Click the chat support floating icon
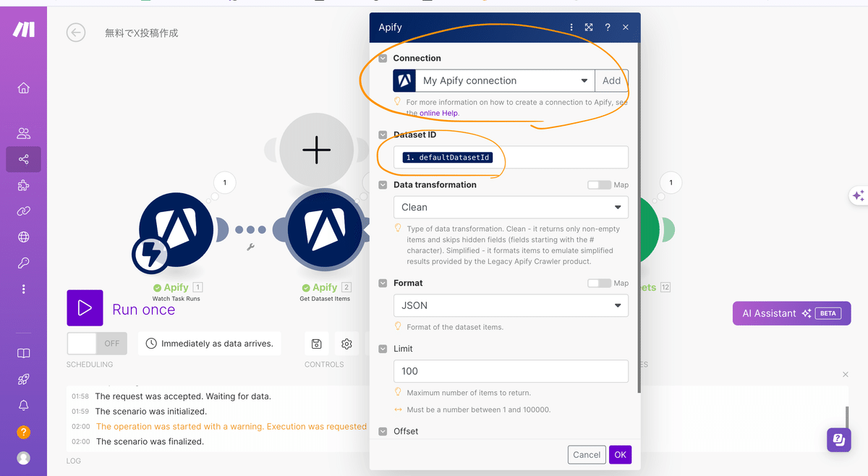 (x=839, y=439)
